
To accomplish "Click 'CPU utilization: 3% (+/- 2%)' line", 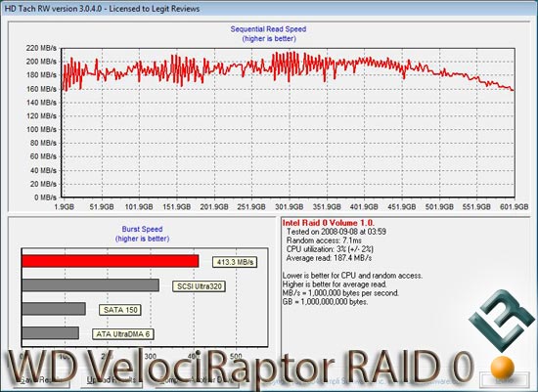I will [330, 249].
